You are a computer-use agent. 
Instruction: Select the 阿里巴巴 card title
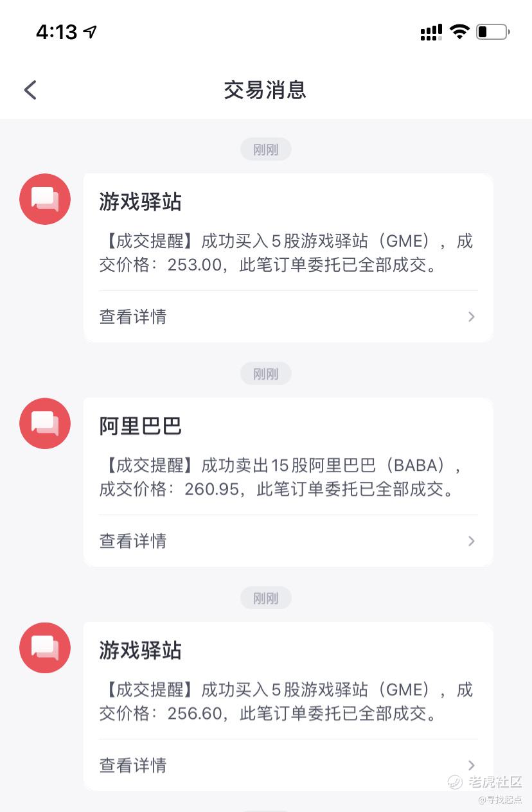(140, 426)
